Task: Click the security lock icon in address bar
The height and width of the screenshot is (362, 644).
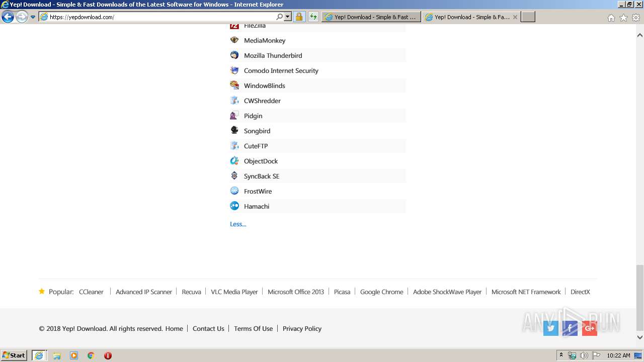Action: point(299,17)
